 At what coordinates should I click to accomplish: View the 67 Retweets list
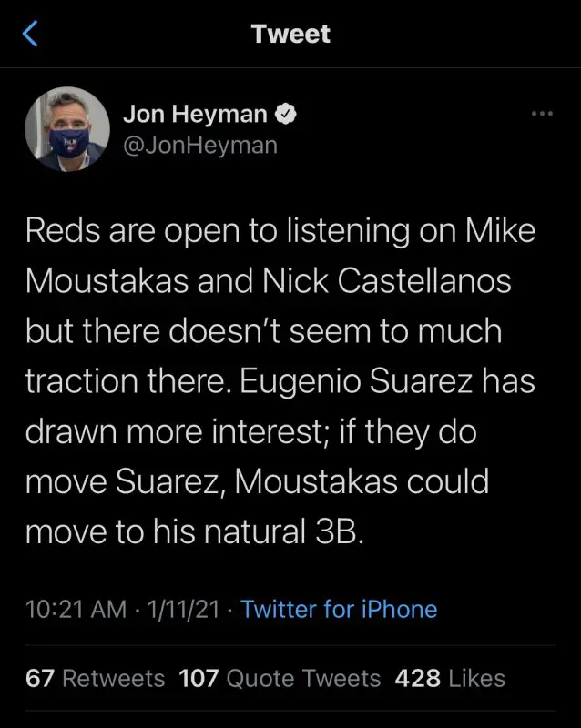(95, 678)
